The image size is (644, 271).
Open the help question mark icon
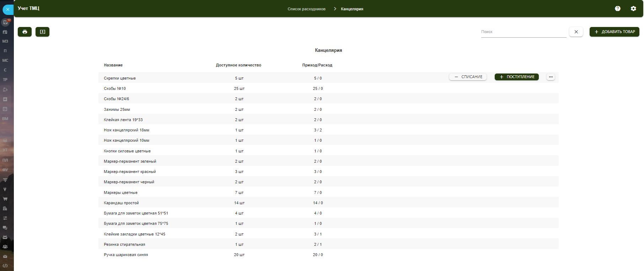tap(617, 9)
